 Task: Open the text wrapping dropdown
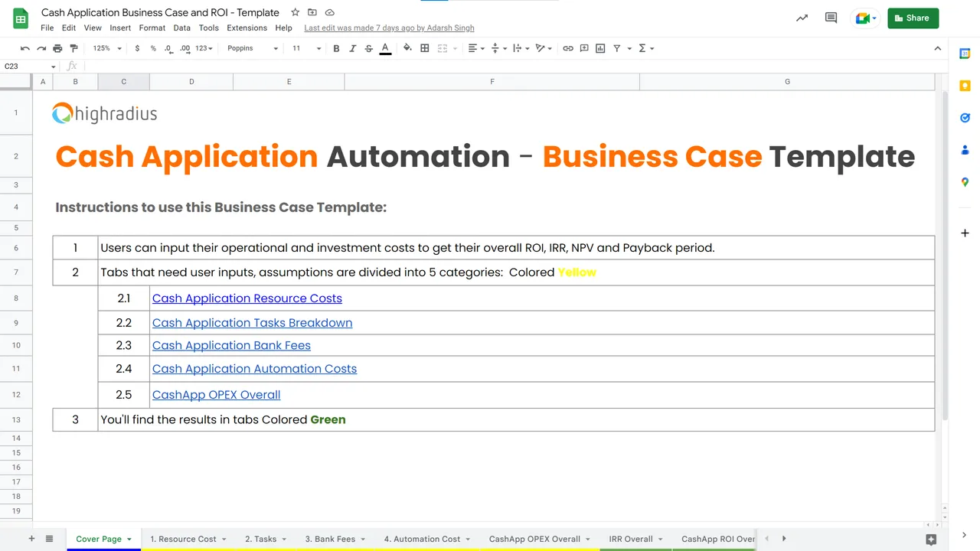520,48
